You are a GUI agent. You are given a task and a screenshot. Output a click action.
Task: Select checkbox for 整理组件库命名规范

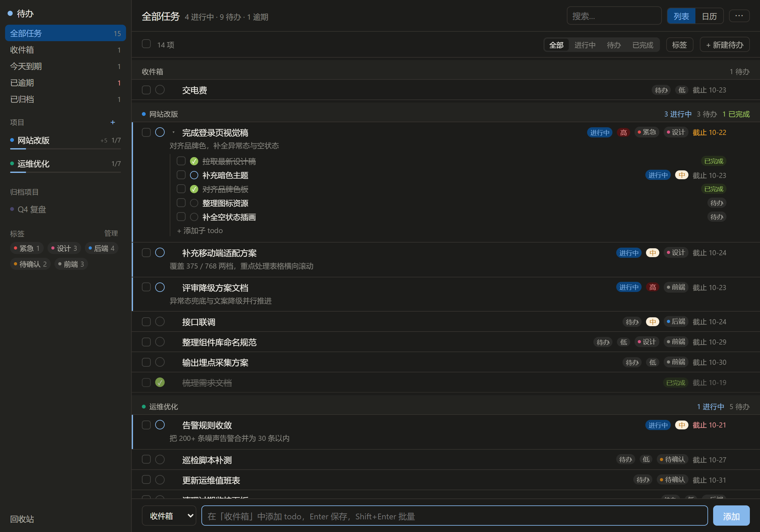146,342
